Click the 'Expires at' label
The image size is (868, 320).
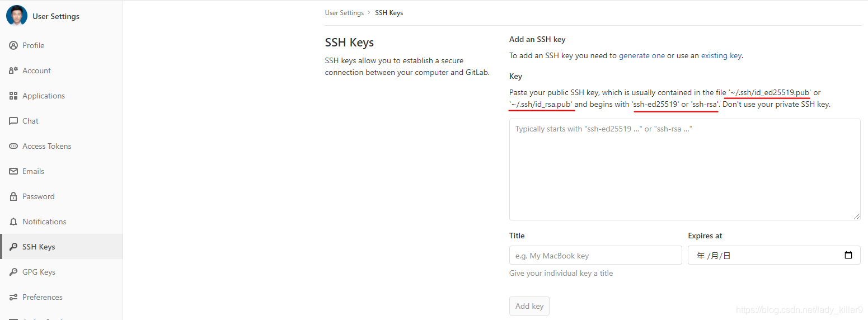tap(705, 236)
